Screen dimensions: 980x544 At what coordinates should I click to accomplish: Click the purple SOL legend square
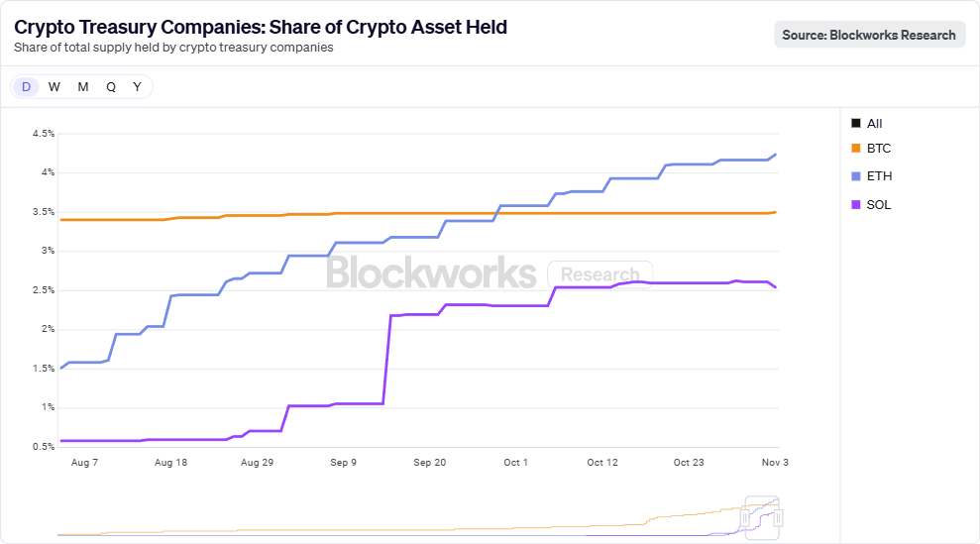pos(856,205)
